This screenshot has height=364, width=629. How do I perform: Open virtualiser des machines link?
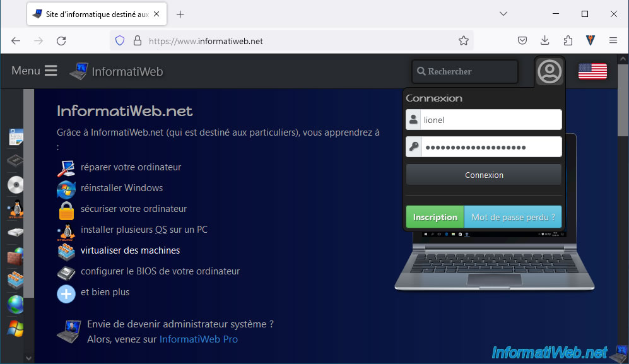tap(131, 250)
